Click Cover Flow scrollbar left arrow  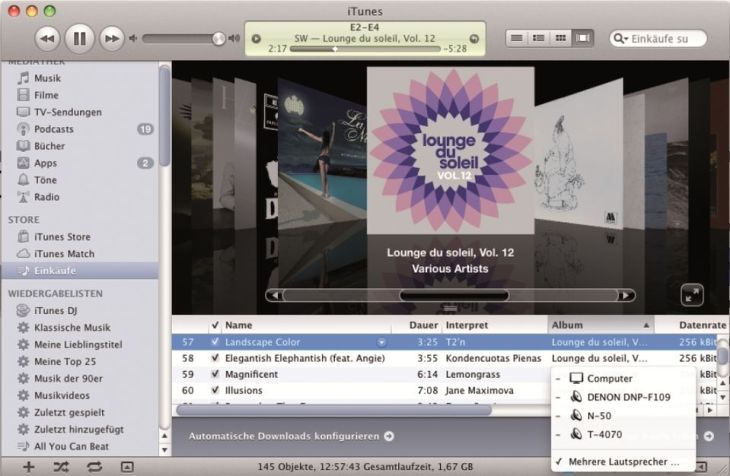tap(275, 295)
